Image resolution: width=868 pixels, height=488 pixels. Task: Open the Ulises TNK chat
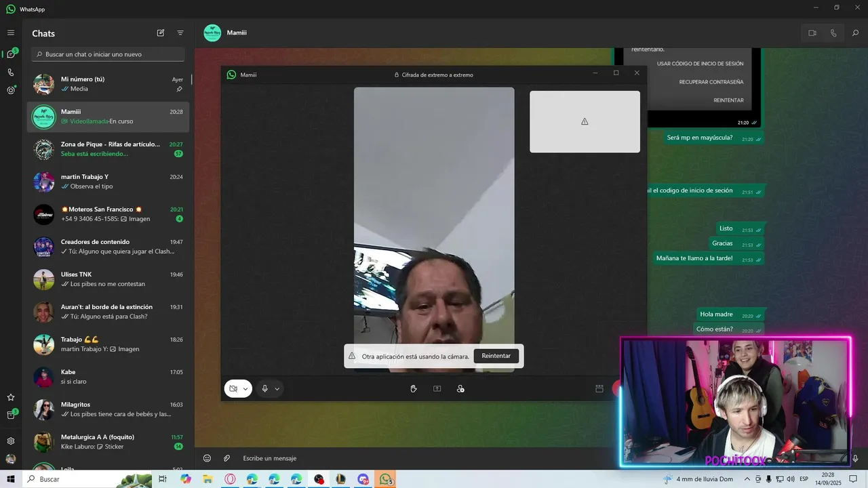pos(108,279)
